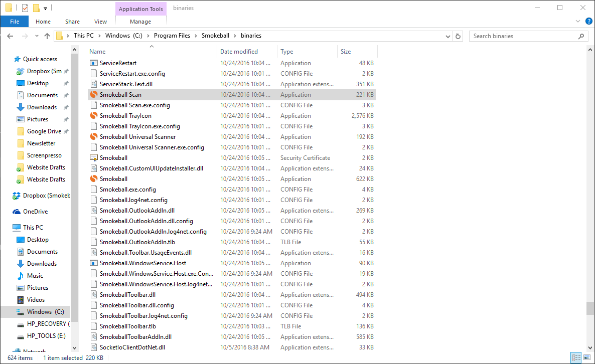Open the Share ribbon tab
Image resolution: width=595 pixels, height=364 pixels.
(72, 22)
